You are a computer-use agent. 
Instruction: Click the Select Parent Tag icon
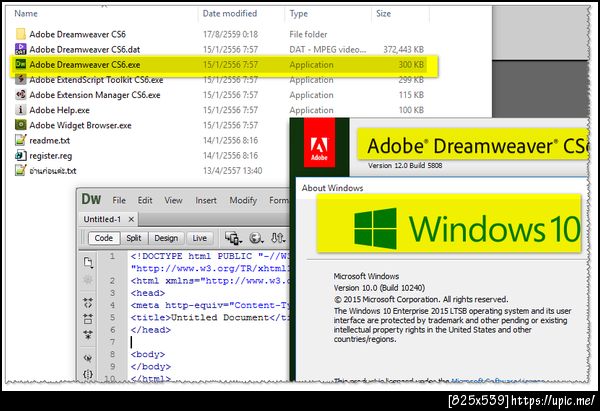[88, 359]
